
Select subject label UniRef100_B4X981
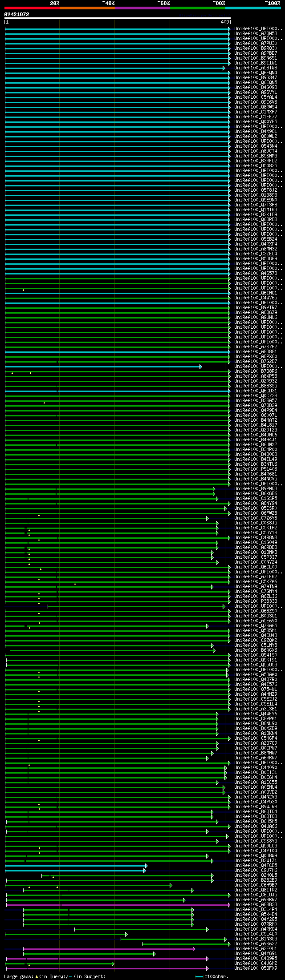click(x=256, y=132)
